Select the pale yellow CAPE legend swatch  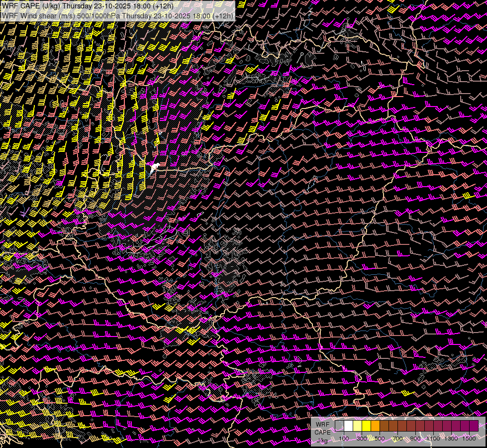coord(357,426)
